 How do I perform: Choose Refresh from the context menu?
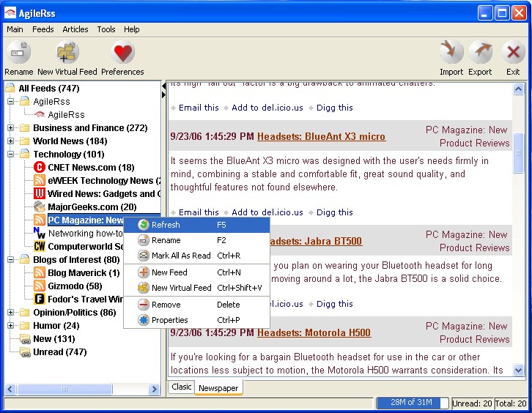pos(166,225)
